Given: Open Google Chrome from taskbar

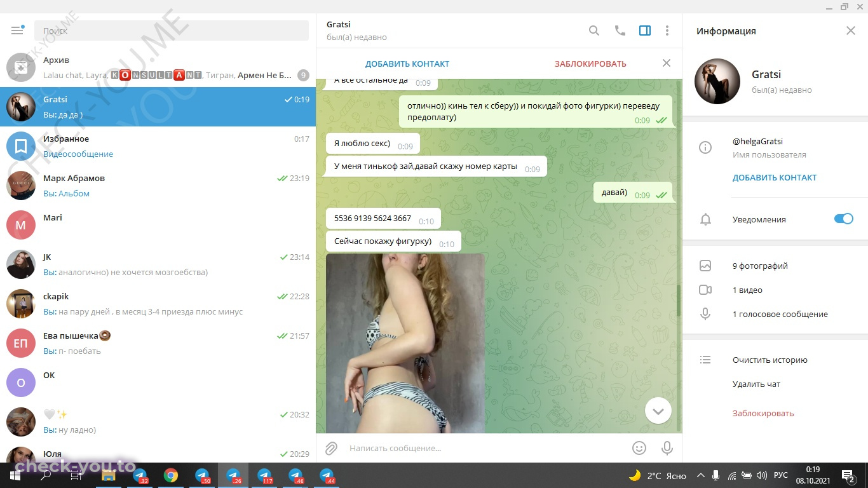Looking at the screenshot, I should 170,475.
